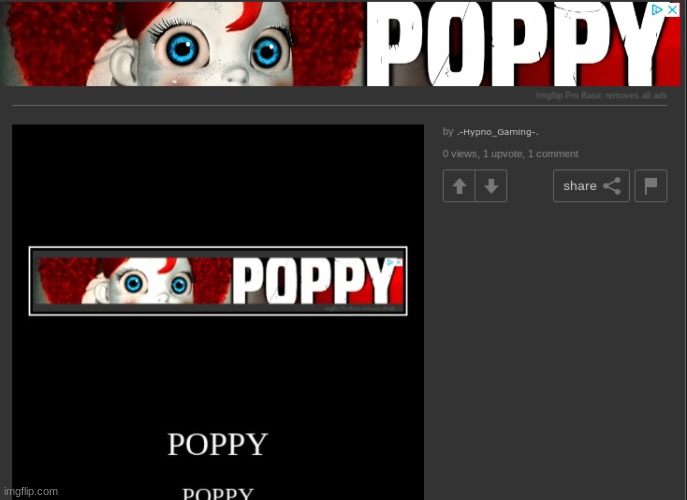Open the AdChoices triangle icon on banner

(657, 10)
